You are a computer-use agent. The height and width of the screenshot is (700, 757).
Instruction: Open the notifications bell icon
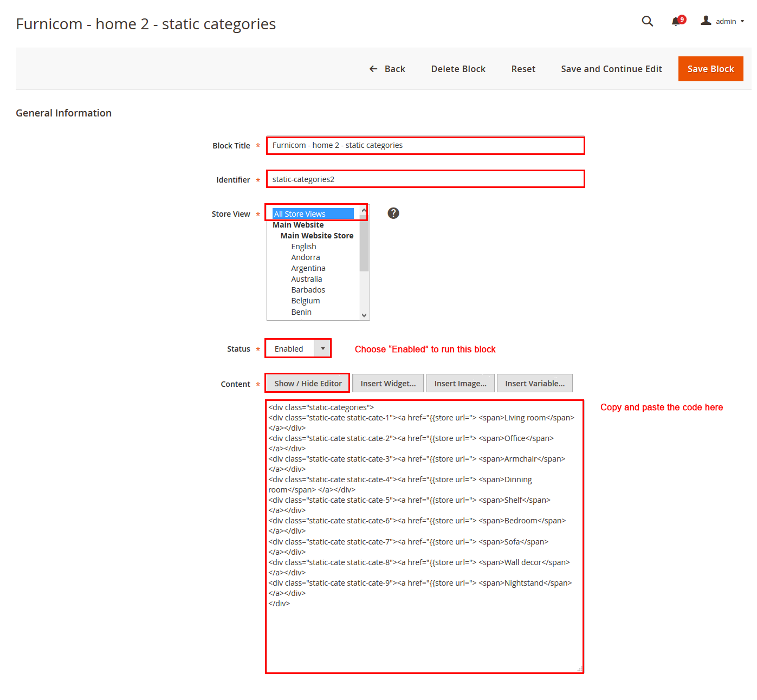tap(676, 22)
